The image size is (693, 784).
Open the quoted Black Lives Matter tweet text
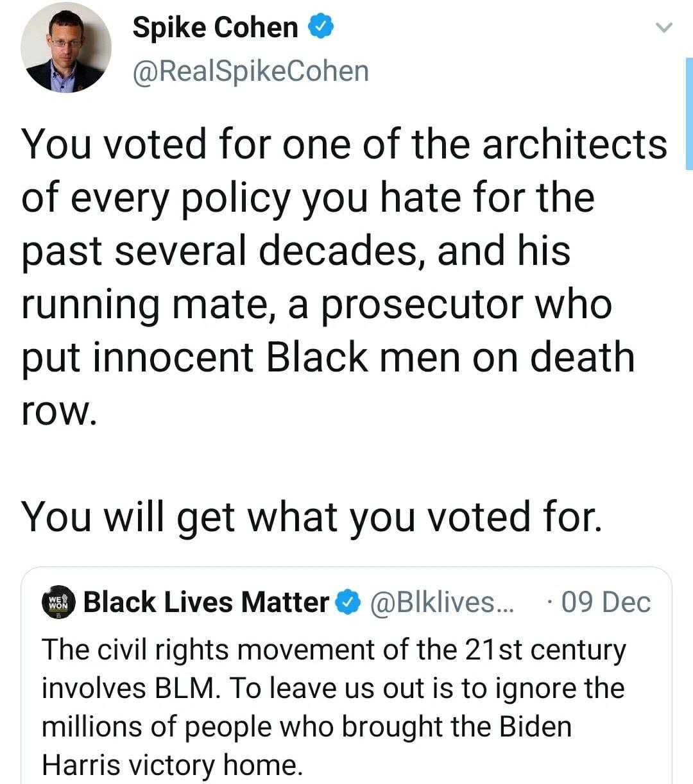332,706
